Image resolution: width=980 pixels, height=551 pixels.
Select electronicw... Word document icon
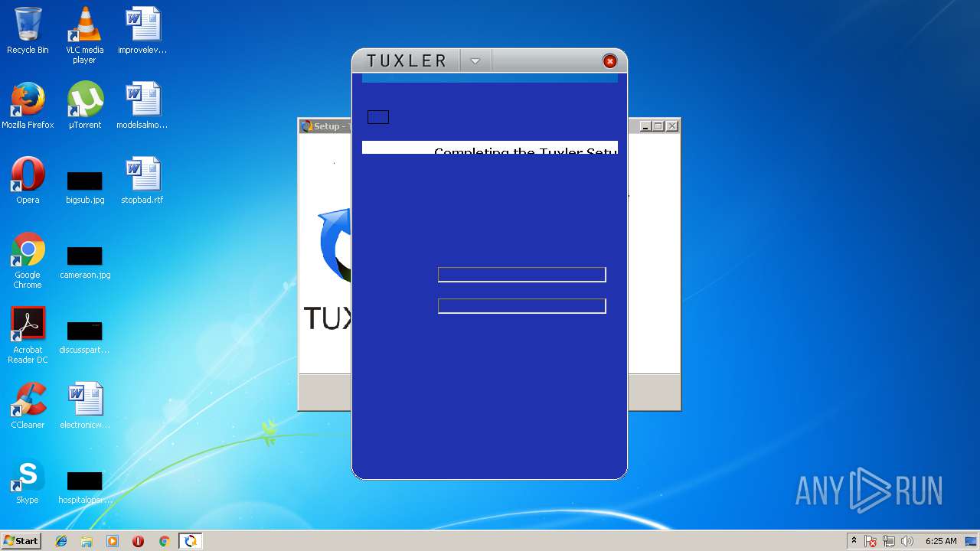pyautogui.click(x=84, y=406)
